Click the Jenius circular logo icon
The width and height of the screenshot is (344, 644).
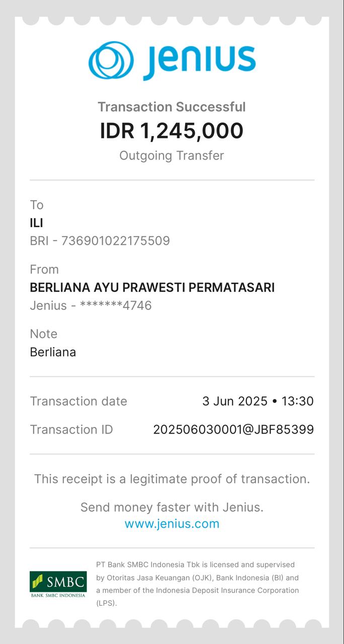[111, 61]
